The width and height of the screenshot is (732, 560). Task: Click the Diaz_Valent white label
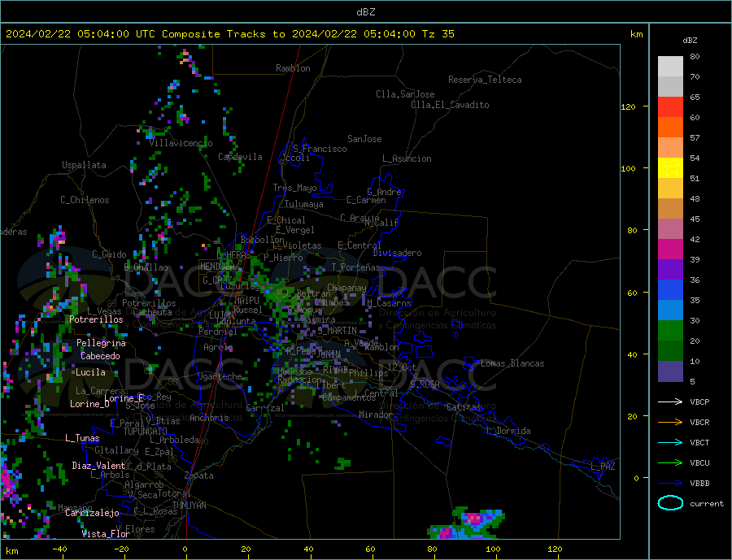pyautogui.click(x=98, y=466)
